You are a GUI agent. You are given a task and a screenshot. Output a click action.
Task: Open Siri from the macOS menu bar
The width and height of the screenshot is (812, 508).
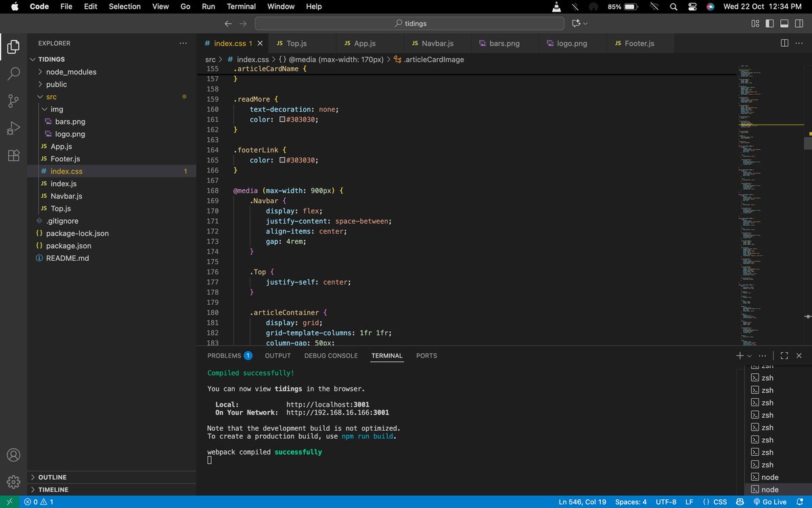[x=710, y=7]
